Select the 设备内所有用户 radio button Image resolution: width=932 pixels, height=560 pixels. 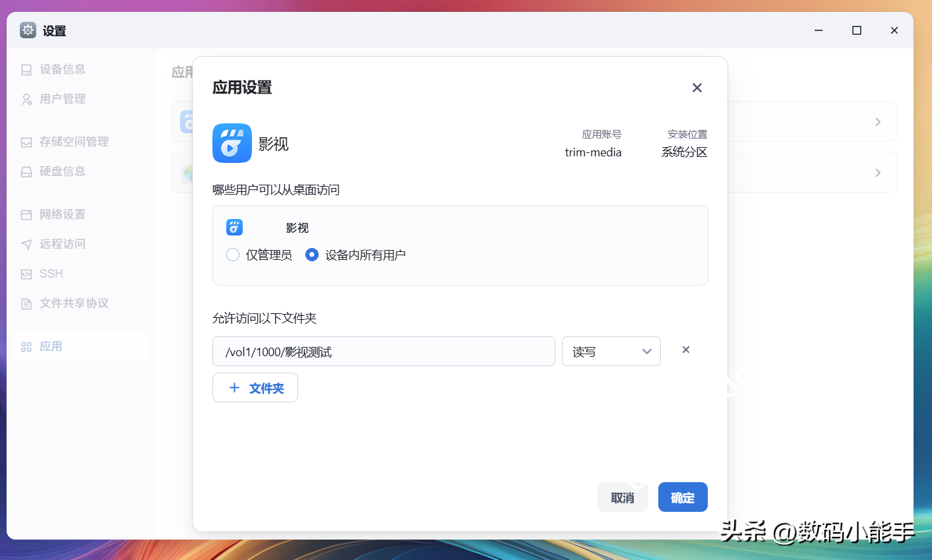(x=312, y=255)
